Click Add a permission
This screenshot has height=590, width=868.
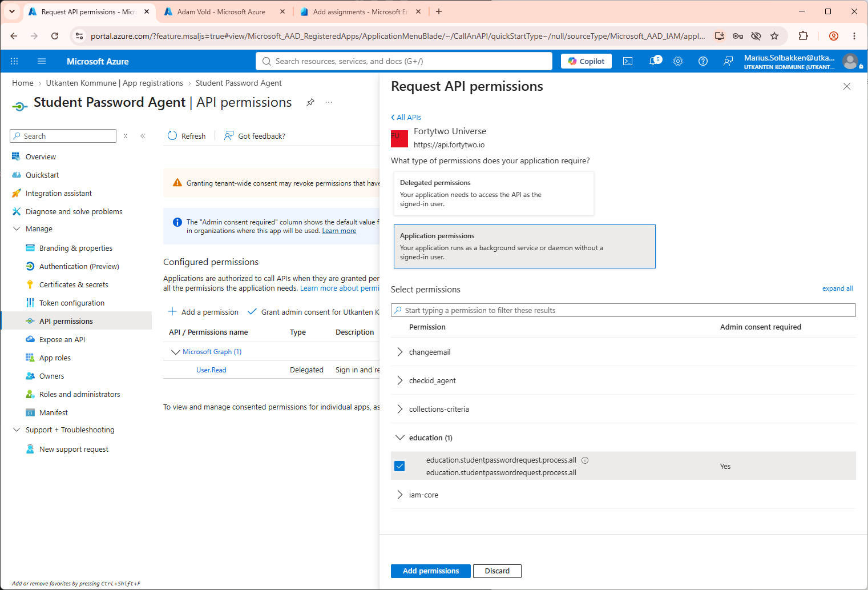203,312
